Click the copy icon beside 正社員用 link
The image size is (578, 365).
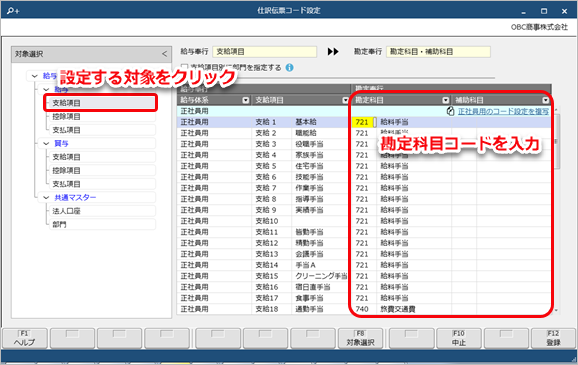pyautogui.click(x=450, y=111)
